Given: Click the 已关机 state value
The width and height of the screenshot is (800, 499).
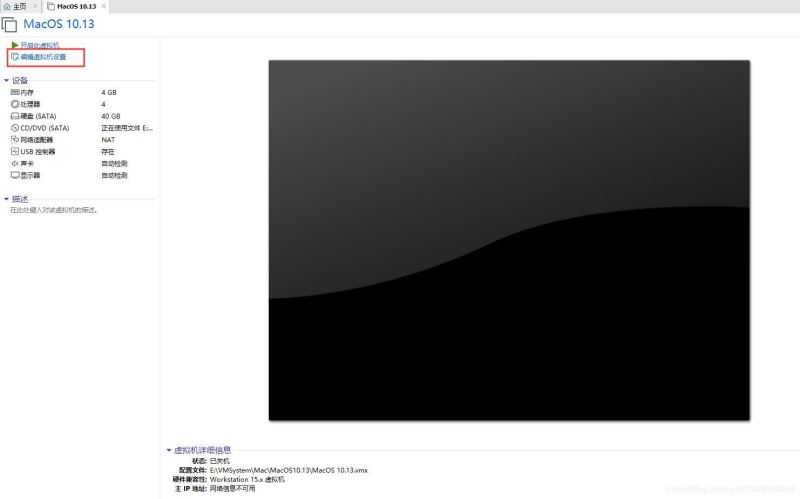Looking at the screenshot, I should point(220,461).
